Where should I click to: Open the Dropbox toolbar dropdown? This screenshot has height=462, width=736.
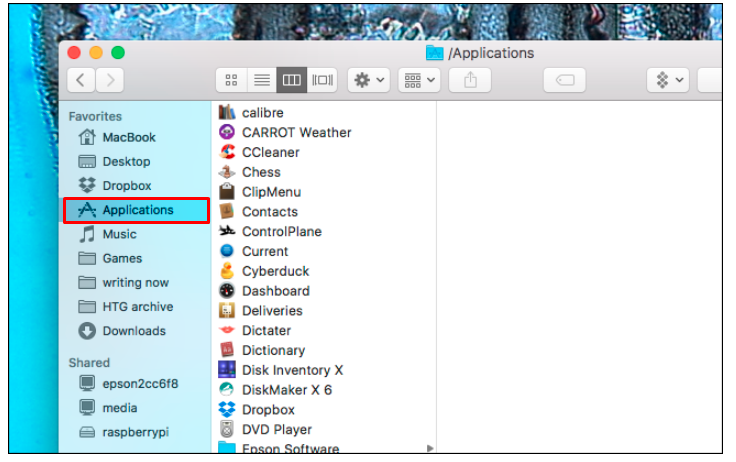tap(668, 80)
